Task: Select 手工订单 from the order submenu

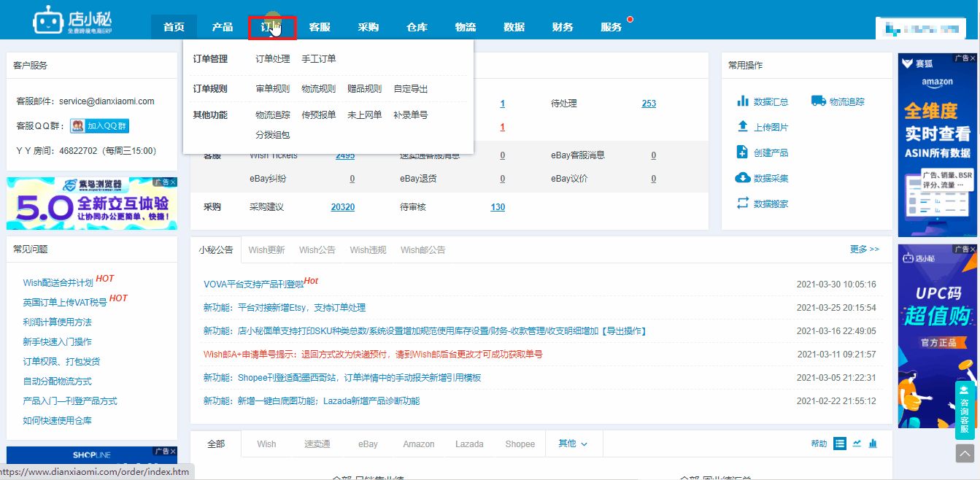Action: tap(319, 59)
